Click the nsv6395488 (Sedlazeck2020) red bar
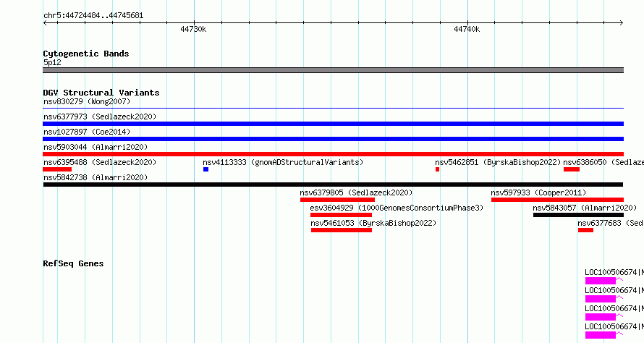The image size is (644, 343). 57,169
